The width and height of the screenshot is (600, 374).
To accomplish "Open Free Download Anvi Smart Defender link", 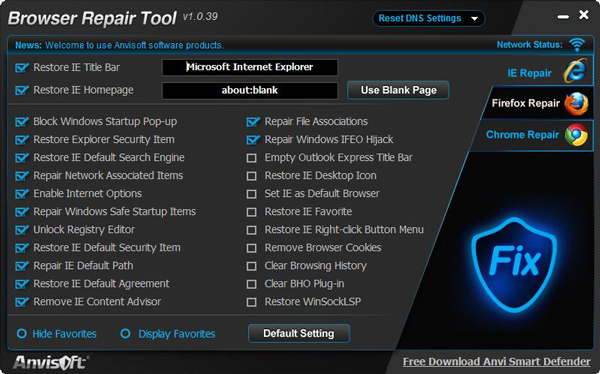I will pos(496,362).
